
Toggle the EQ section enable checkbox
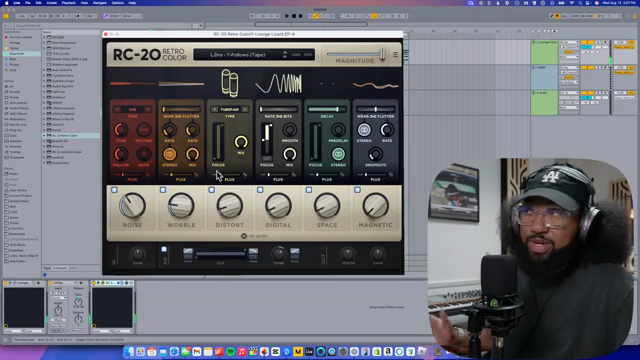click(x=164, y=249)
